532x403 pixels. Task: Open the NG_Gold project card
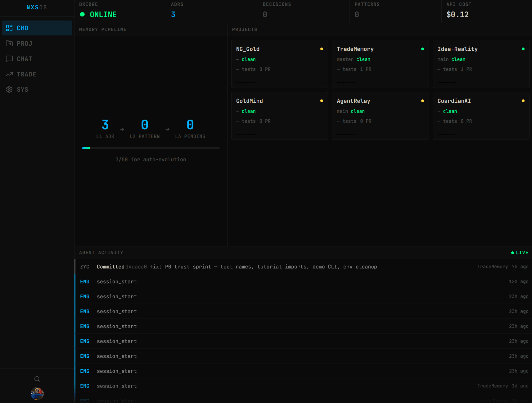279,64
